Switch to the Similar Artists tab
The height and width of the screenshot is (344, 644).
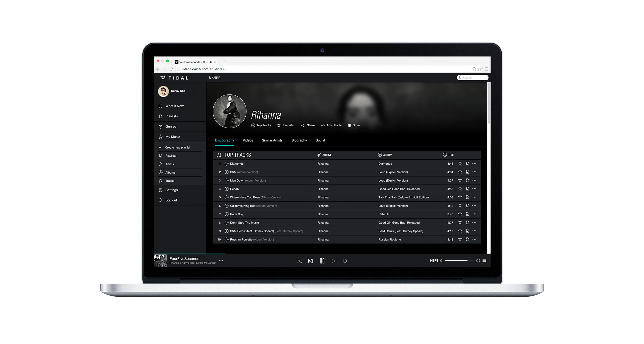pos(272,140)
